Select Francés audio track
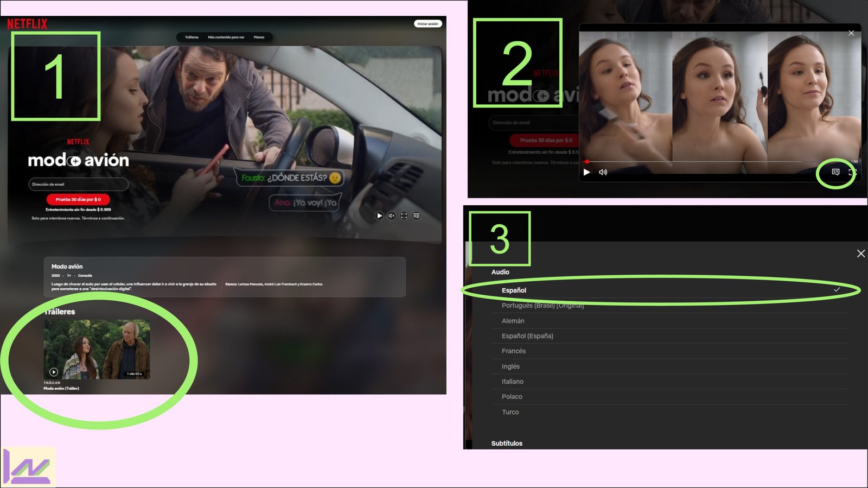The height and width of the screenshot is (488, 868). point(670,351)
